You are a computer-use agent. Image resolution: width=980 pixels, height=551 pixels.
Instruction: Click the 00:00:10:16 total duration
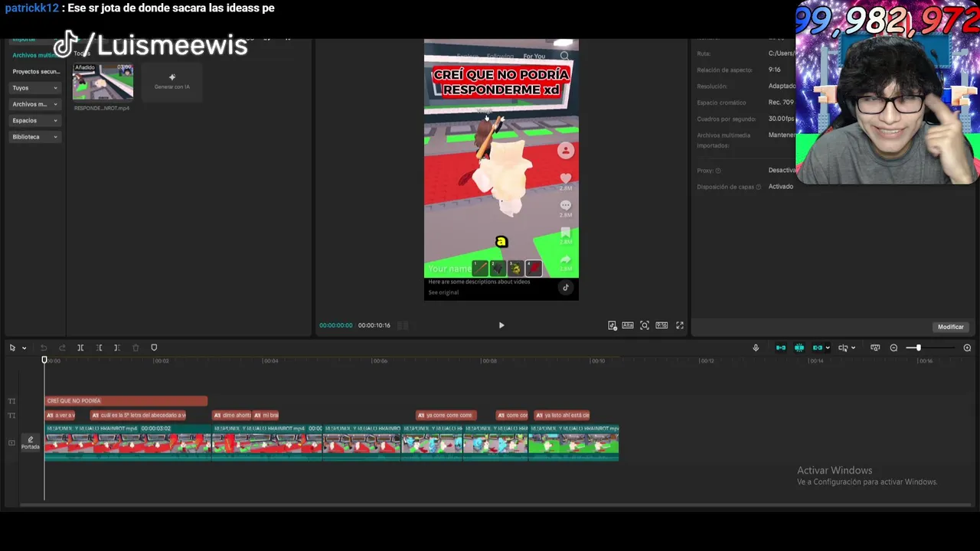(374, 325)
